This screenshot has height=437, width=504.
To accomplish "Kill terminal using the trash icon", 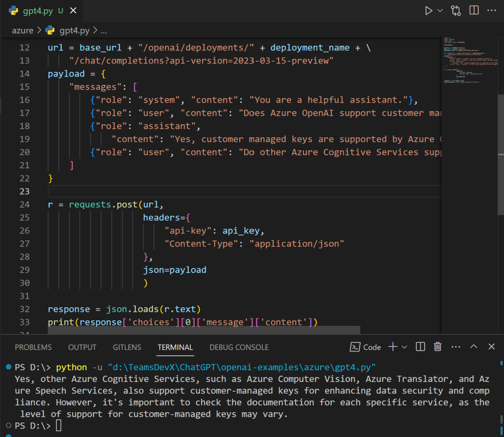I will tap(438, 347).
